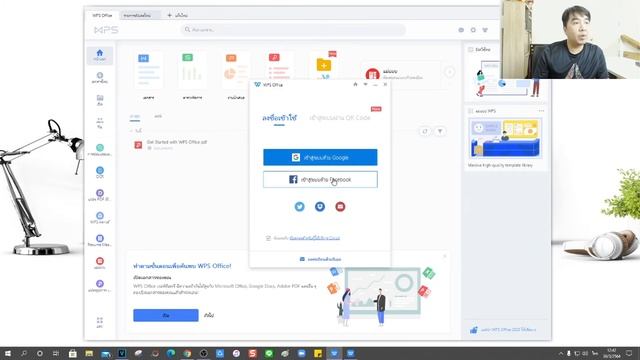Open the green circle sidebar tool
The image size is (640, 360).
tap(100, 150)
